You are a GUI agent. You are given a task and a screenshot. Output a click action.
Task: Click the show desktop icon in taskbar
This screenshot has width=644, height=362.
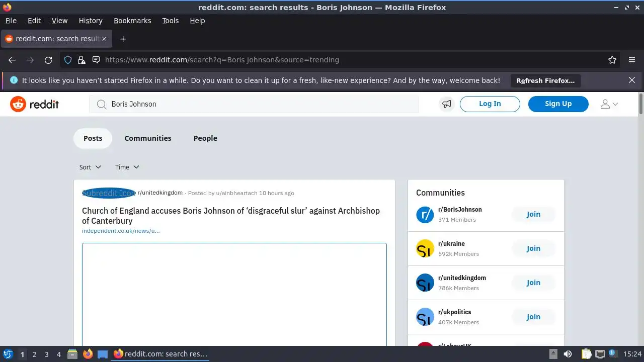(x=103, y=354)
